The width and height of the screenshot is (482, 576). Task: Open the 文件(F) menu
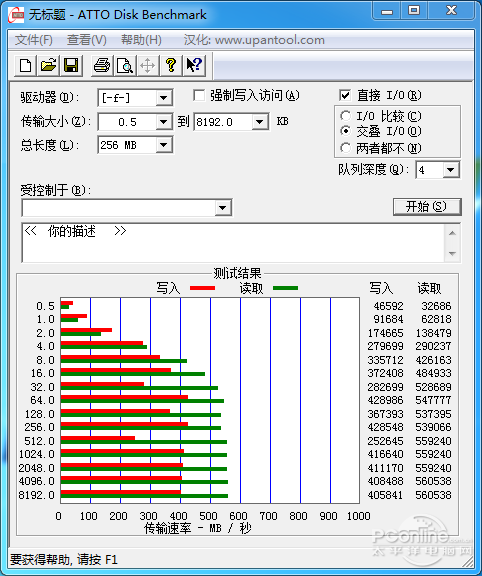point(33,40)
